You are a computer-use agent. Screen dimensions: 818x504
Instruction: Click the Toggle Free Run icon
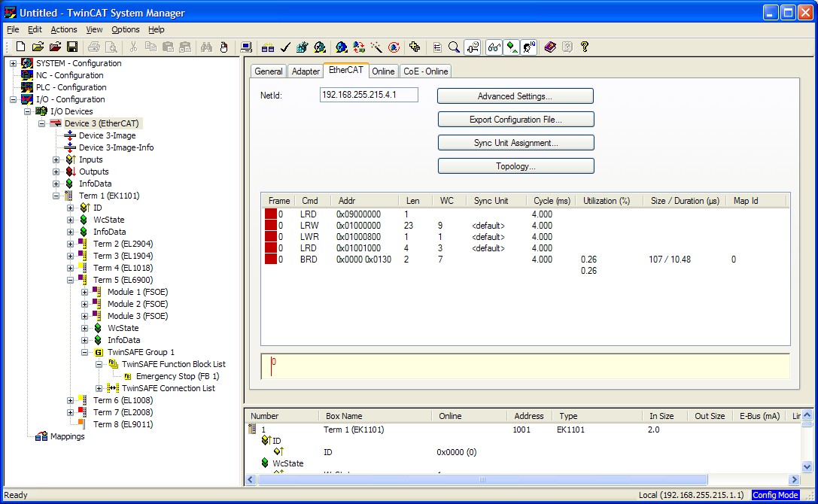point(394,47)
